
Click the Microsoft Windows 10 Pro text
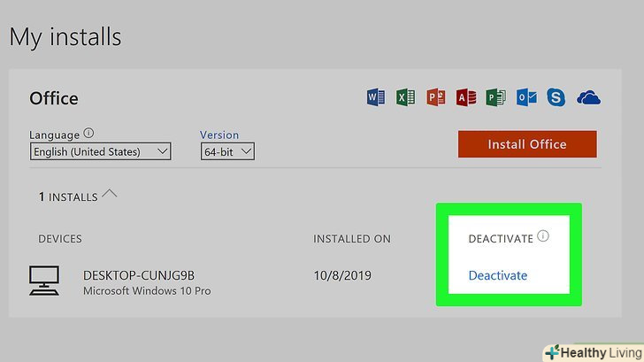147,291
